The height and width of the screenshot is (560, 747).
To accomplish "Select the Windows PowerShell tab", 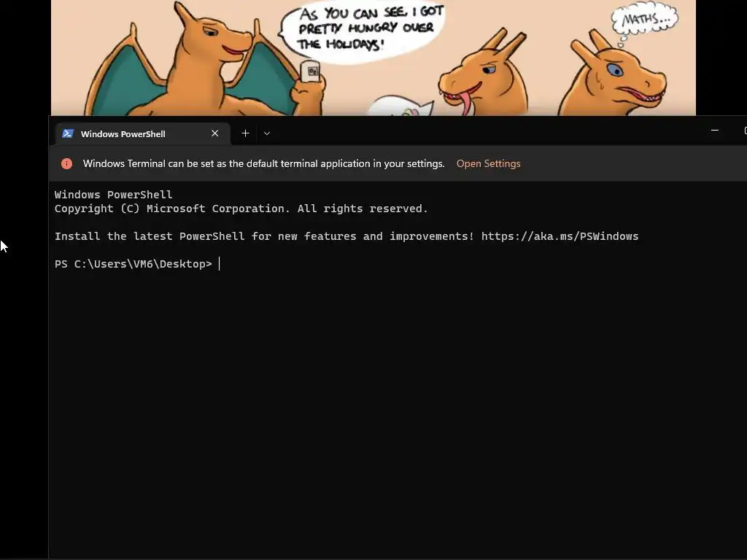I will tap(142, 134).
